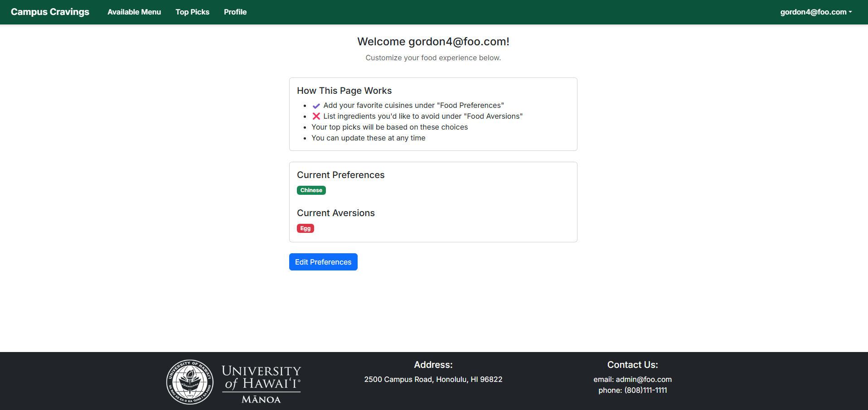
Task: Click the Welcome gordon4@foo.com heading
Action: click(433, 42)
